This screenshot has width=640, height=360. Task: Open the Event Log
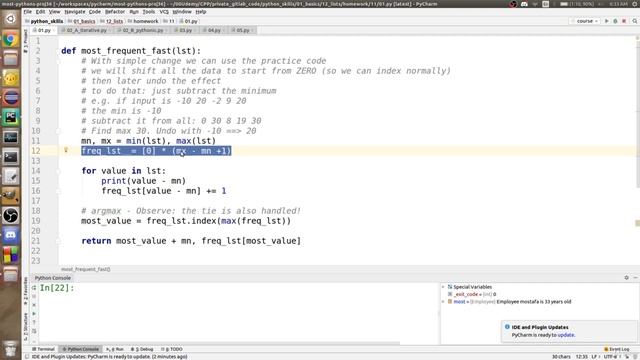617,349
